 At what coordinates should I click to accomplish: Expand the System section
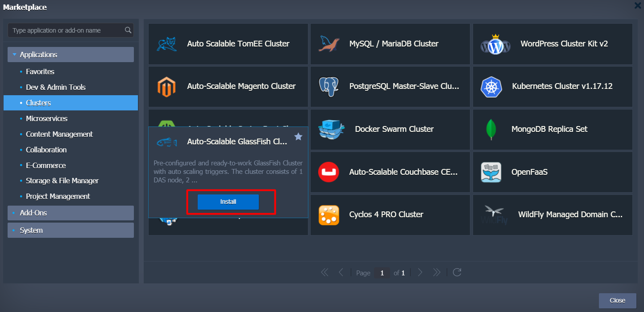tap(71, 230)
